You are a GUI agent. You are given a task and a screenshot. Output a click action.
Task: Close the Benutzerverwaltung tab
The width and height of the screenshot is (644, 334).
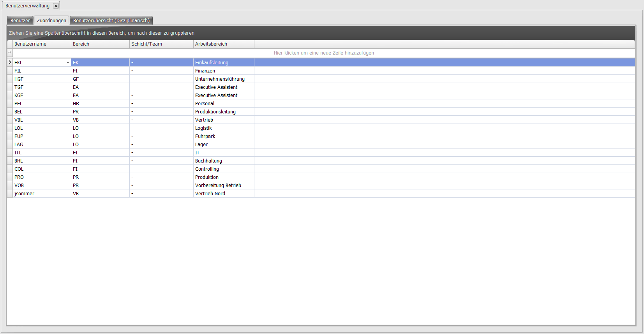(x=56, y=6)
